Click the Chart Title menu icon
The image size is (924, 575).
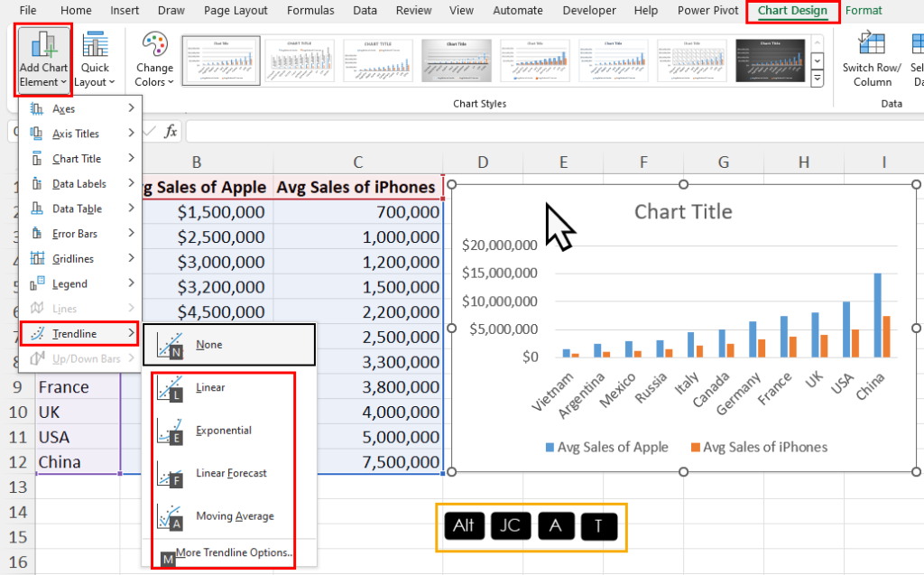pyautogui.click(x=36, y=159)
